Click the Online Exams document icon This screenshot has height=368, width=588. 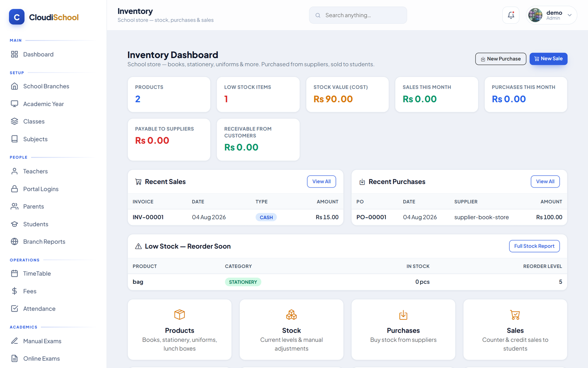pyautogui.click(x=14, y=358)
